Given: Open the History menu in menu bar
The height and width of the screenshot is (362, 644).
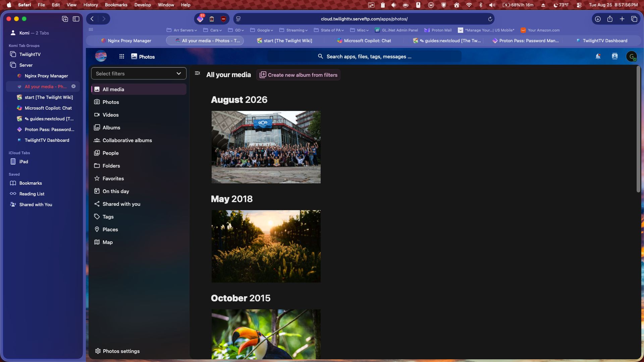Looking at the screenshot, I should 91,5.
